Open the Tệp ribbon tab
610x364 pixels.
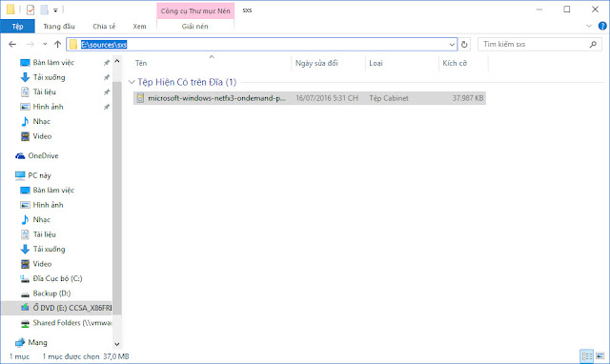click(17, 27)
